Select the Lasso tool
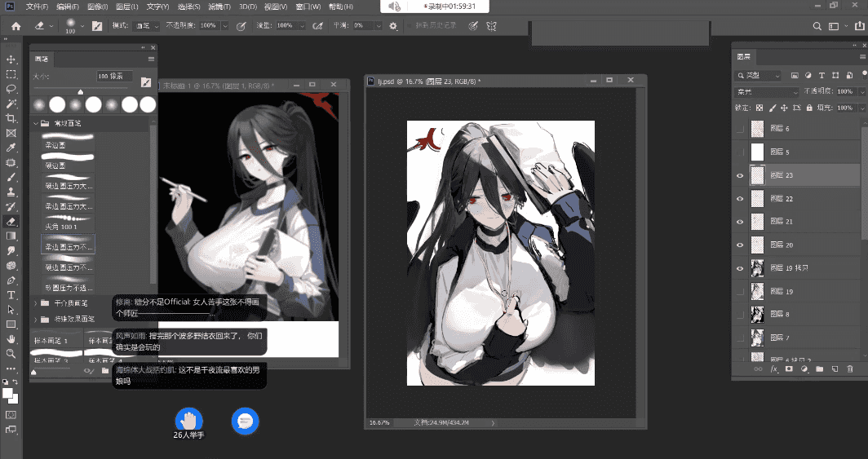This screenshot has width=868, height=459. pyautogui.click(x=11, y=89)
